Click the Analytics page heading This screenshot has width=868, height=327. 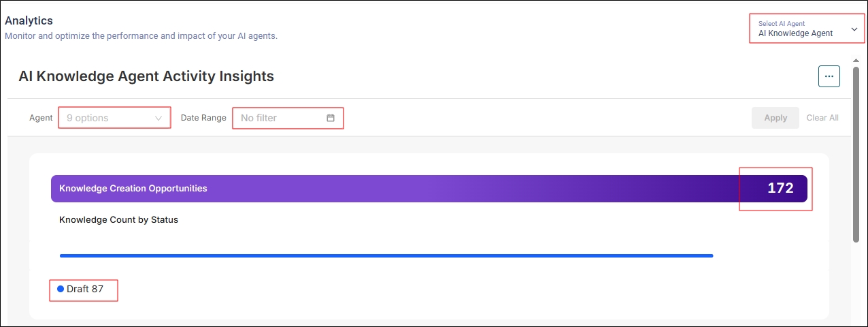29,21
